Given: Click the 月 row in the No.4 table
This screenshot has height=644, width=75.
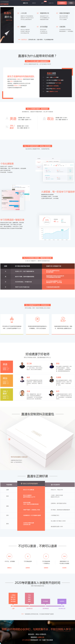Looking at the screenshot, I should tap(37, 282).
